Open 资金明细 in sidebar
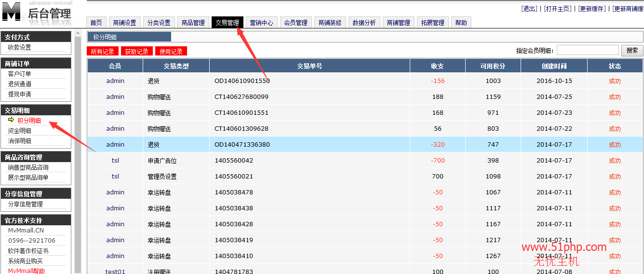The height and width of the screenshot is (274, 644). pyautogui.click(x=19, y=131)
